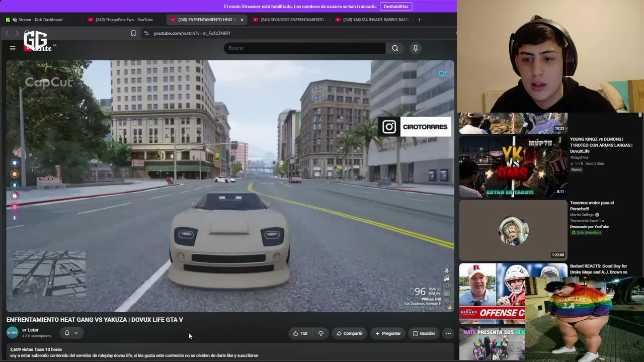Open the sr Later channel avatar
This screenshot has width=644, height=362.
pos(13,332)
